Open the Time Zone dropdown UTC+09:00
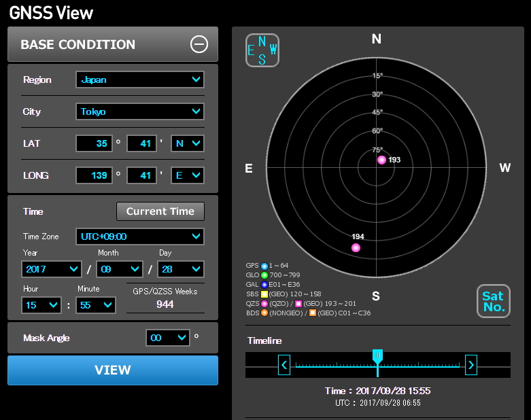 (140, 237)
